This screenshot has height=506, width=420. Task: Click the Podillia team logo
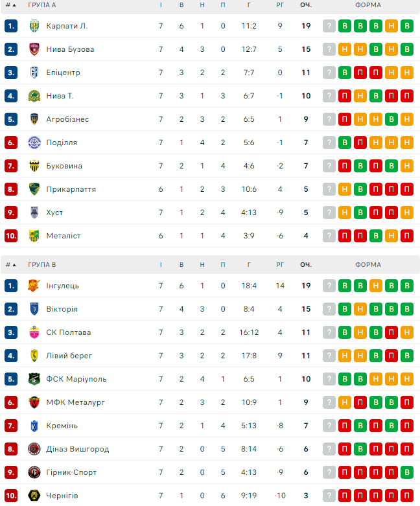(x=34, y=143)
